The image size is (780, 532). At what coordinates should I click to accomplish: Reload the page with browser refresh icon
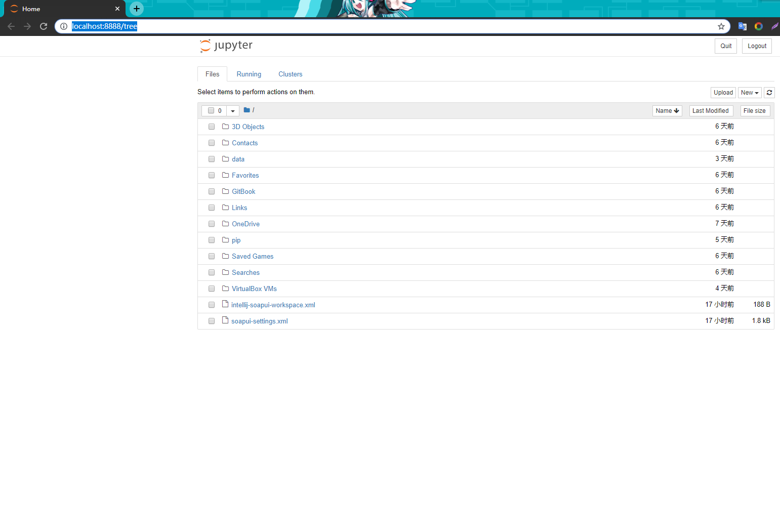pyautogui.click(x=44, y=26)
